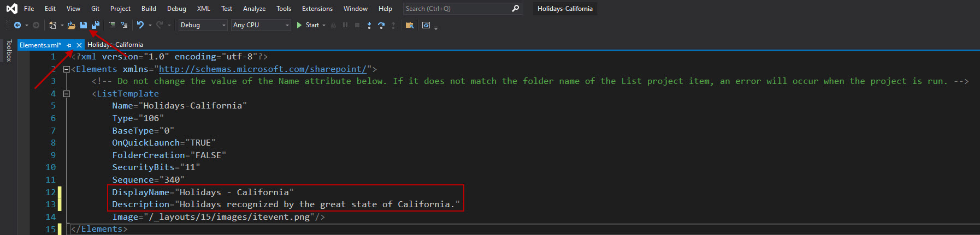
Task: Open the View menu
Action: click(73, 9)
